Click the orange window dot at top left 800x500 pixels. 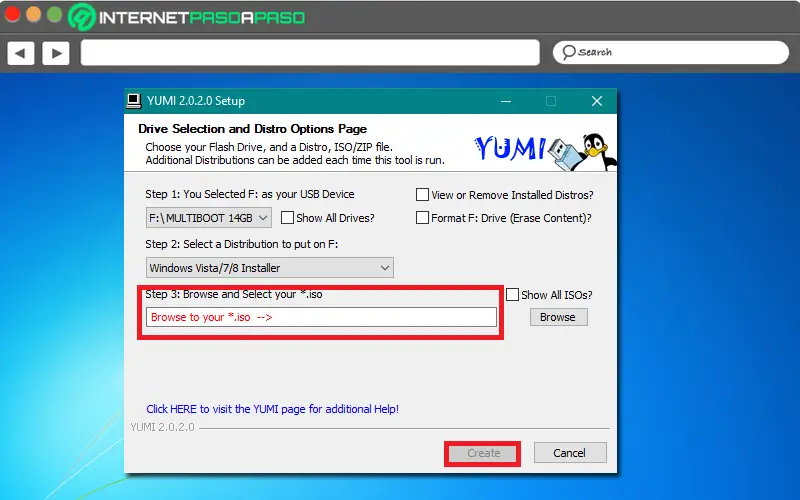[34, 14]
